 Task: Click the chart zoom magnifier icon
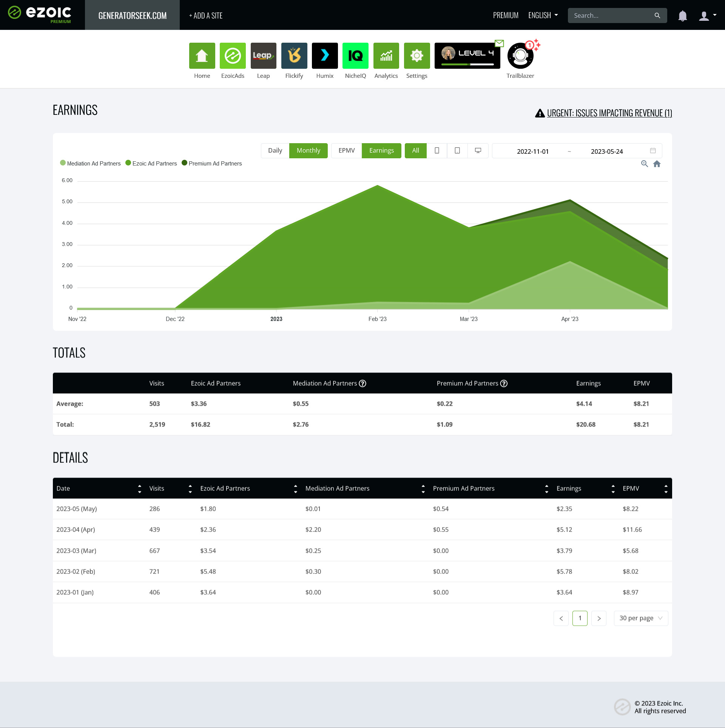pyautogui.click(x=645, y=164)
